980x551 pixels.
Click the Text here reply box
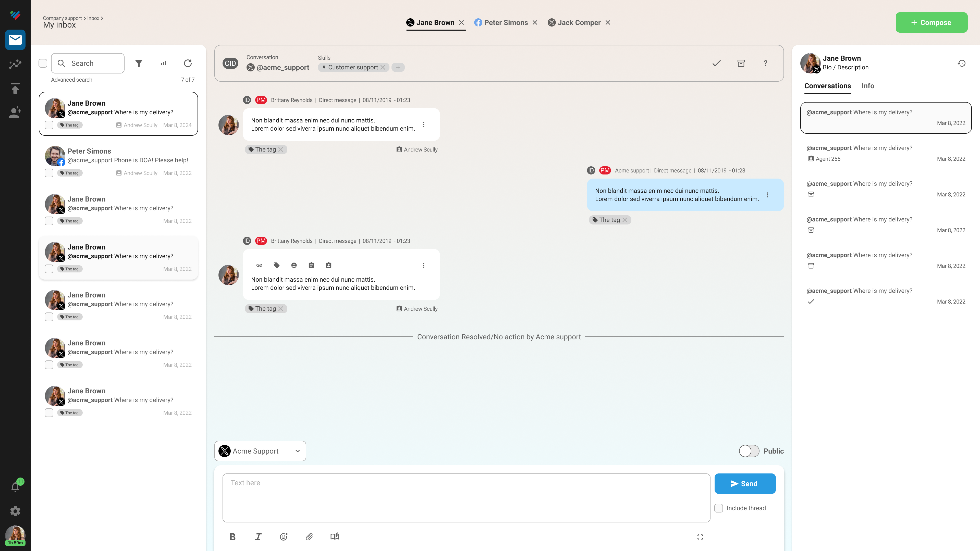point(466,497)
